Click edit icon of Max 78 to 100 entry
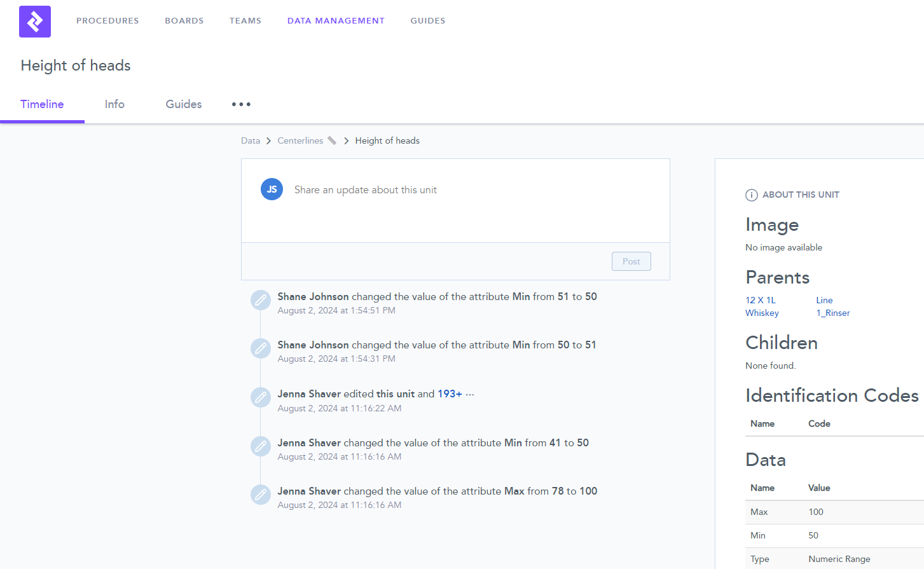The height and width of the screenshot is (569, 924). pos(261,495)
